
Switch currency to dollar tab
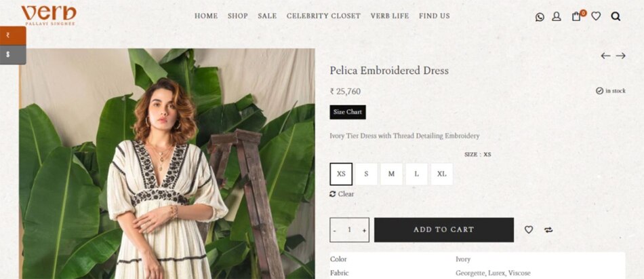(9, 54)
